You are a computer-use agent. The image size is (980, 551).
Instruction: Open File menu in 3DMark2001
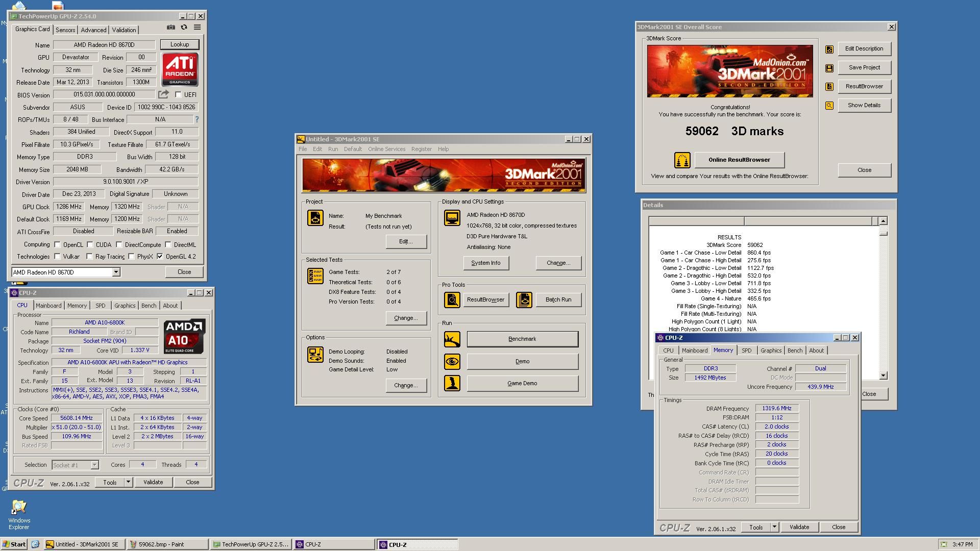click(303, 149)
